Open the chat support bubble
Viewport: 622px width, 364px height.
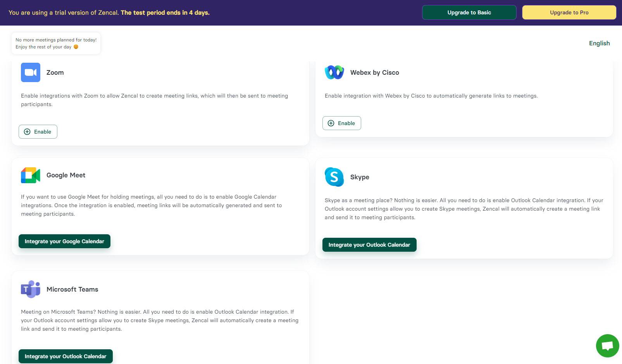point(607,346)
